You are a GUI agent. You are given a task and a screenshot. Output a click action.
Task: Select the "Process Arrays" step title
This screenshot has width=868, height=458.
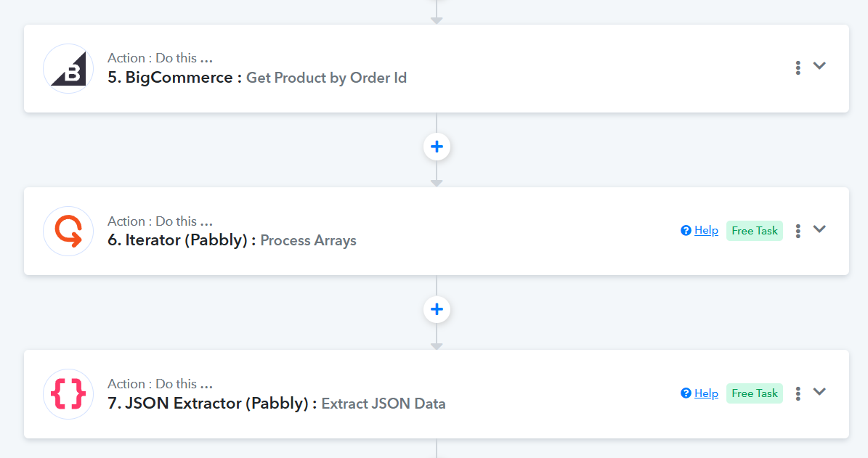pyautogui.click(x=308, y=240)
